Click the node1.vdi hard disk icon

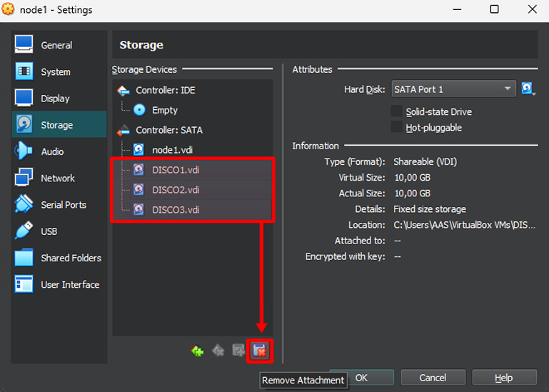click(138, 150)
